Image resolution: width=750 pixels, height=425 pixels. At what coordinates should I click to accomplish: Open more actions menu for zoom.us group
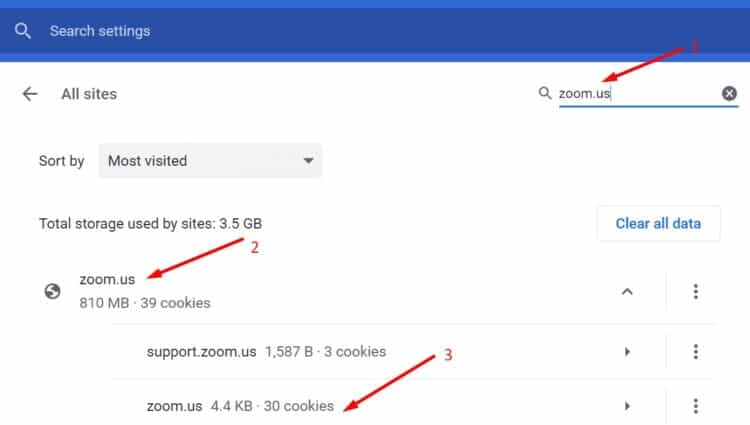coord(695,291)
